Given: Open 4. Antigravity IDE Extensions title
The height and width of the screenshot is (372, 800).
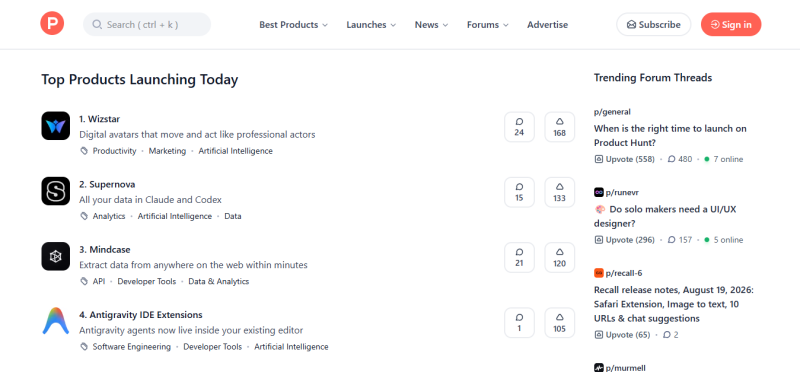Looking at the screenshot, I should 141,315.
